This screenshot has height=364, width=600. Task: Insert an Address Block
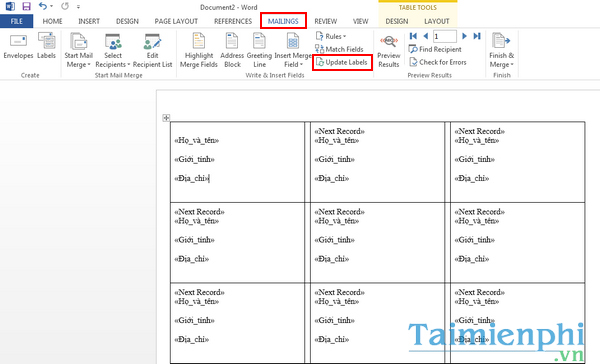pyautogui.click(x=232, y=51)
